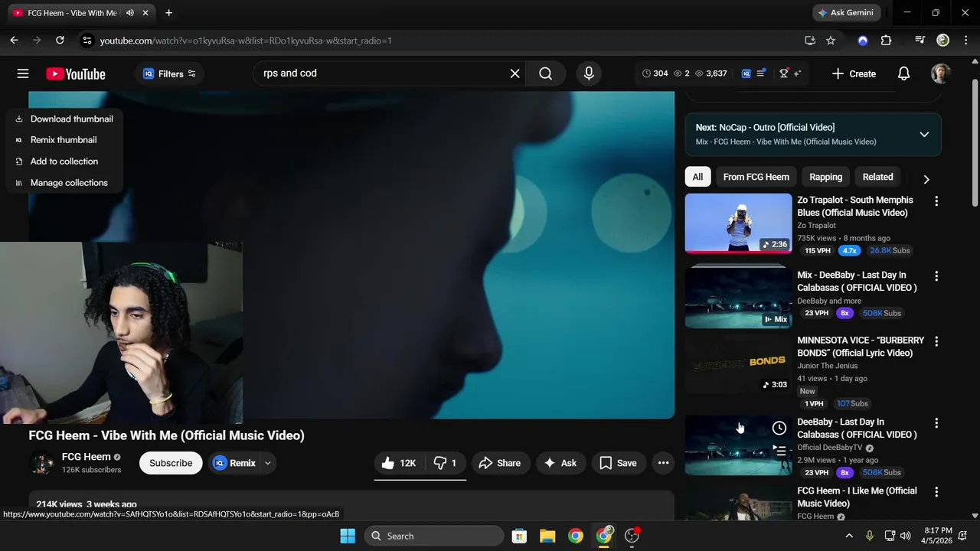The height and width of the screenshot is (551, 980).
Task: Click the search magnifier button
Action: tap(545, 73)
